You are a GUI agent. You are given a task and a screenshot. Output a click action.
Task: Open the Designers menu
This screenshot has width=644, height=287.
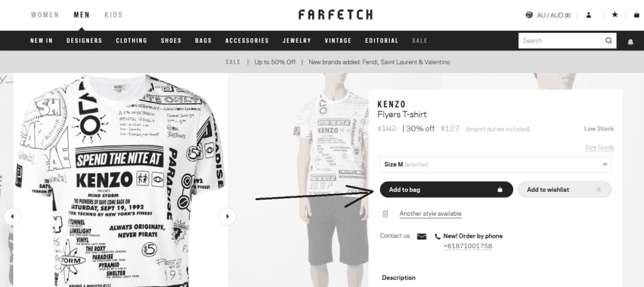(x=84, y=41)
